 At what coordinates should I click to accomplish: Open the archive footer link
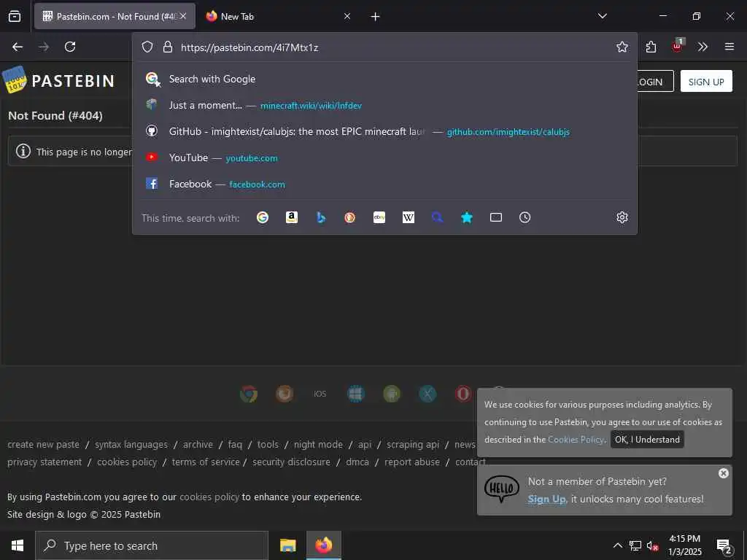pos(198,444)
